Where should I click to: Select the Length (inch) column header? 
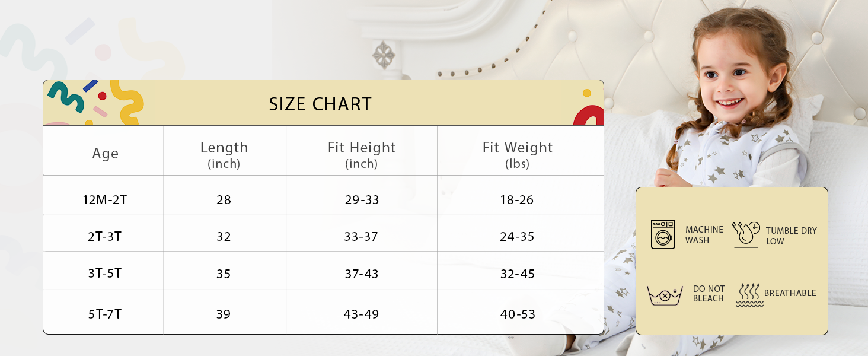[x=224, y=154]
